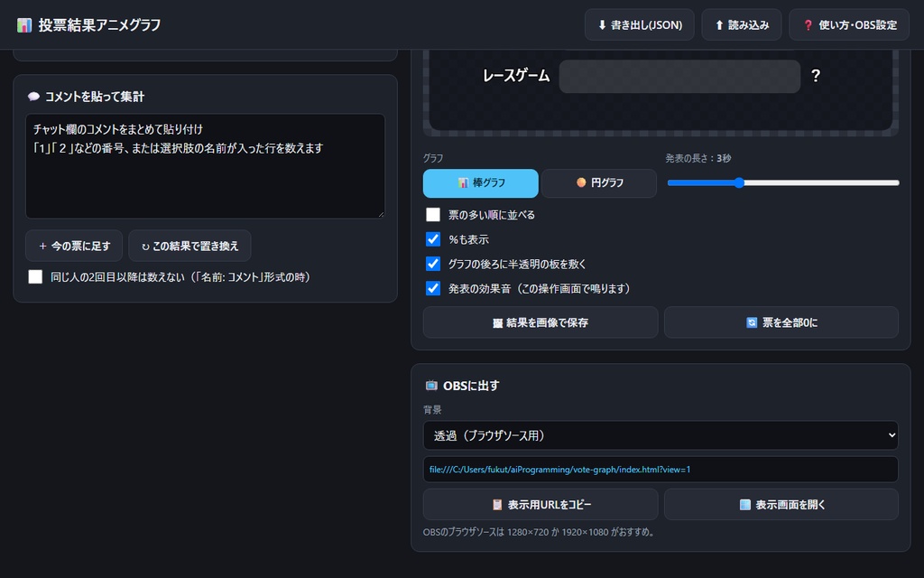Screen dimensions: 924x578
Task: Select the 棒グラフ bar chart tab
Action: tap(481, 182)
